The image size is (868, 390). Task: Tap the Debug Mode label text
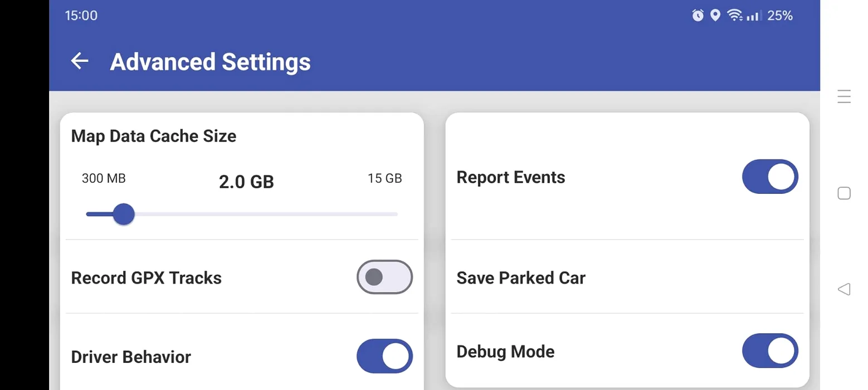[505, 352]
